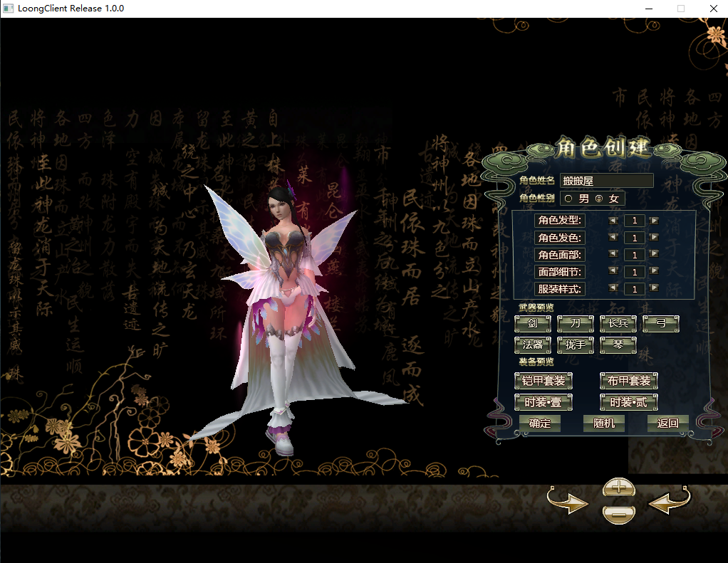
Task: Click the gold minus zoom-out icon
Action: (619, 513)
